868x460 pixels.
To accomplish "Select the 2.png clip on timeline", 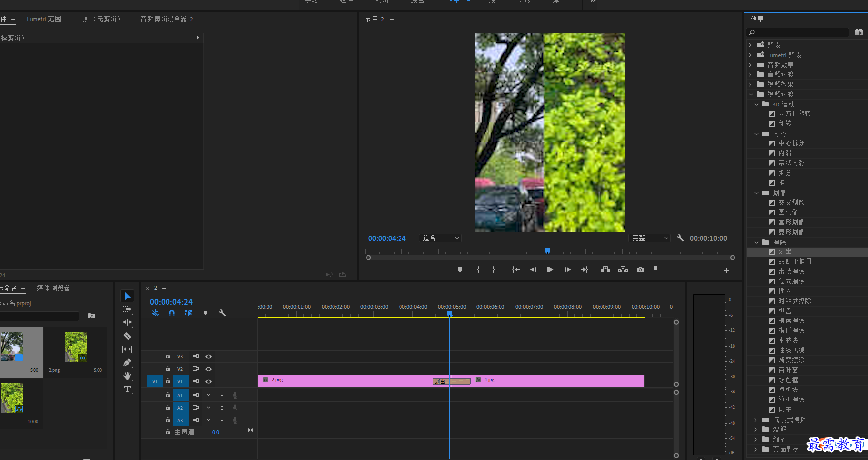I will [345, 381].
